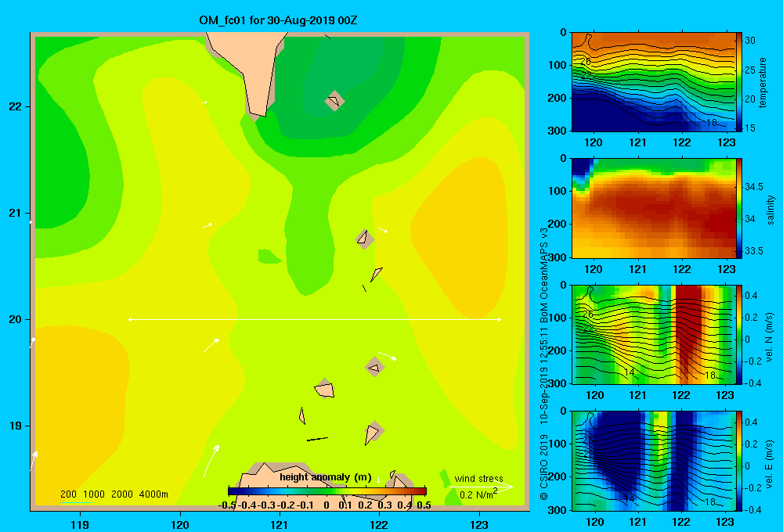Click longitude label "123" below main map
This screenshot has width=783, height=532.
tap(479, 524)
